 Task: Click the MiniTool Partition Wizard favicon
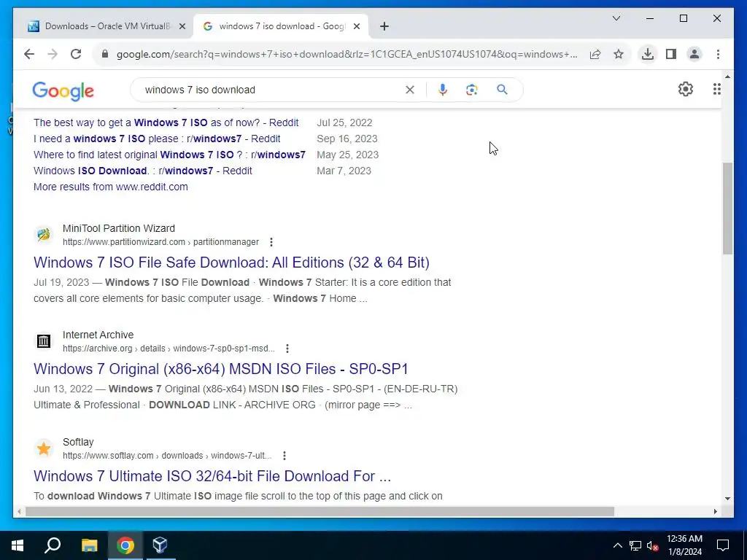click(x=44, y=235)
